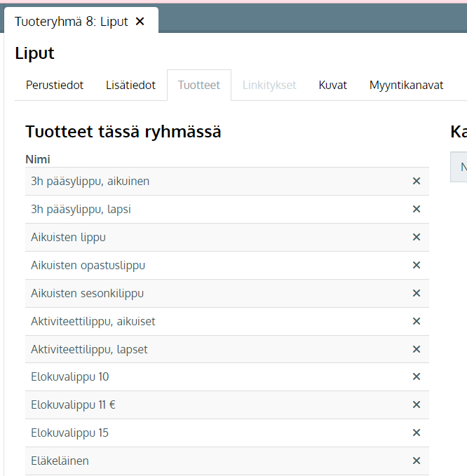Remove Aikuisten sesonkilippu from group
This screenshot has width=467, height=476.
417,293
